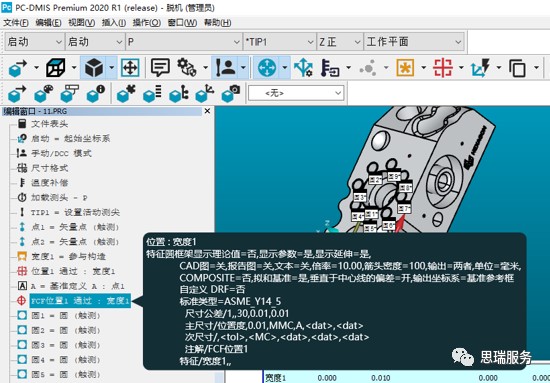This screenshot has height=383, width=550.
Task: Select the solid shaded cube icon
Action: click(x=94, y=67)
